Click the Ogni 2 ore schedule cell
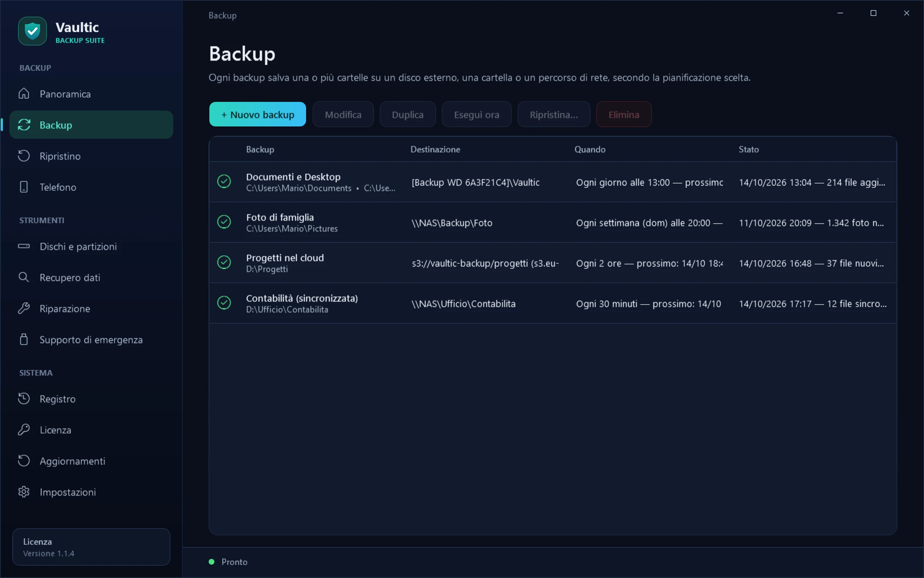924x578 pixels. [649, 263]
